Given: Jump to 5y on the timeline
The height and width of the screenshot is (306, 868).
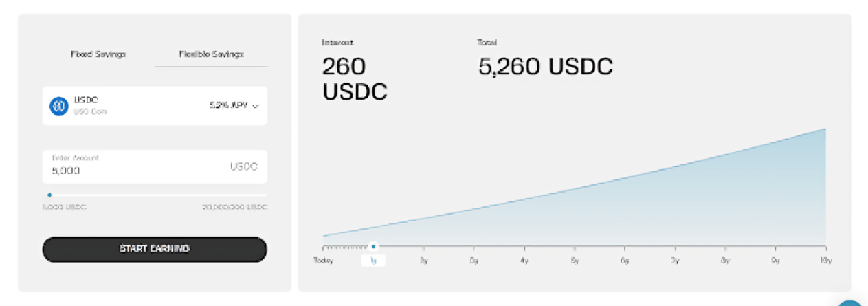Looking at the screenshot, I should (575, 261).
